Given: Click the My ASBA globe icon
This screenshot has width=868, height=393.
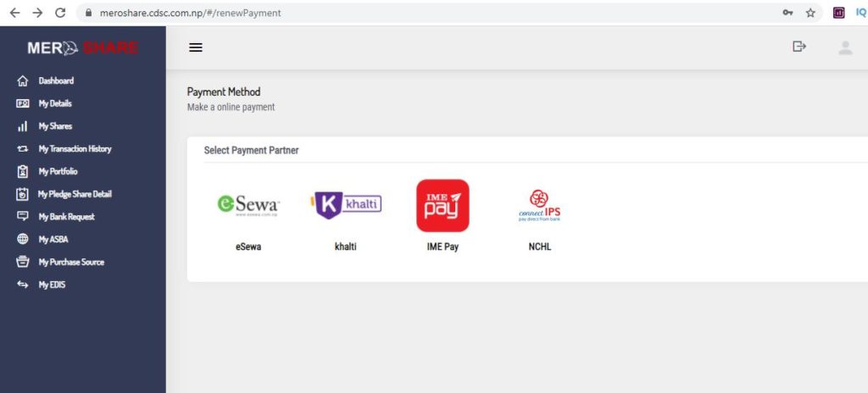Looking at the screenshot, I should tap(23, 239).
